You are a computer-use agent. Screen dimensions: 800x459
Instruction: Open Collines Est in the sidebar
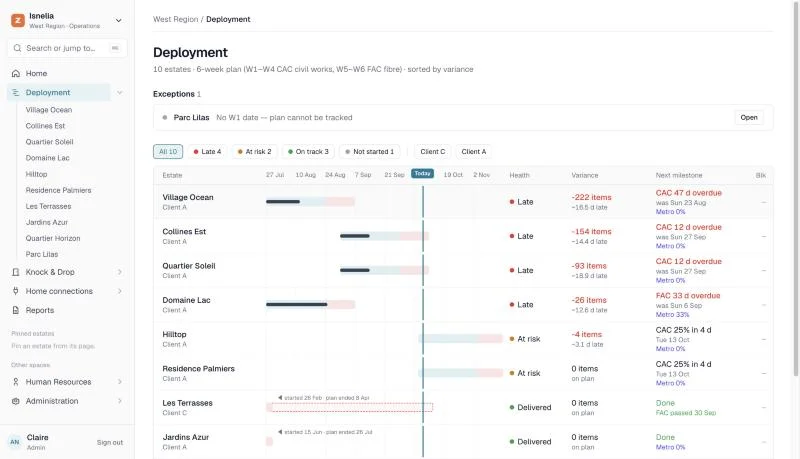point(45,126)
